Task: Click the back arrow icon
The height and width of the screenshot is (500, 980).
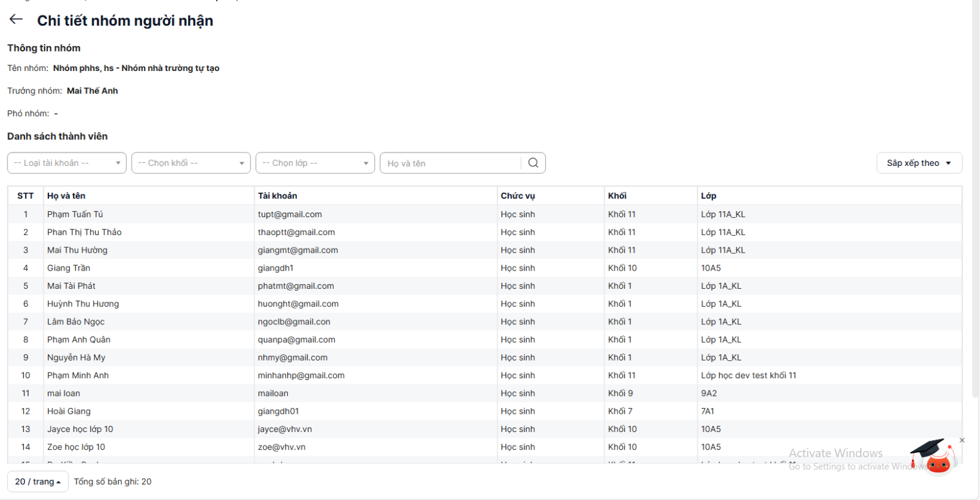Action: click(16, 20)
